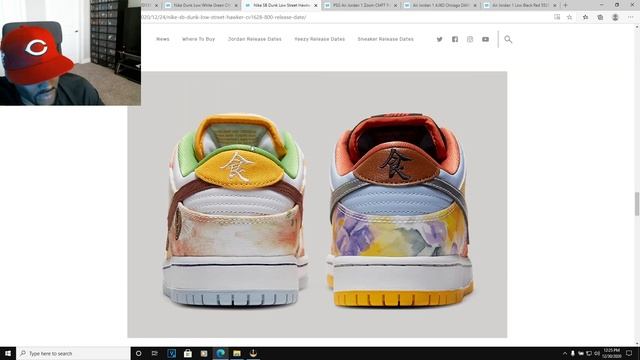Viewport: 640px width, 360px height.
Task: Close the Nike Dunk Low White Green tab
Action: click(x=236, y=5)
